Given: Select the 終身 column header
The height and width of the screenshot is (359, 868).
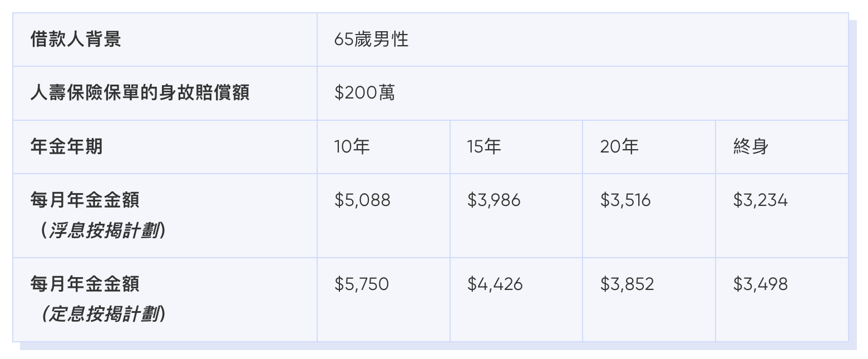Looking at the screenshot, I should coord(751,146).
